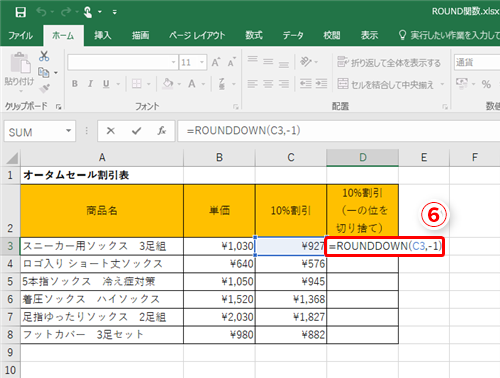Open the ページ レイアウト tab
Image resolution: width=500 pixels, height=378 pixels.
click(x=197, y=35)
